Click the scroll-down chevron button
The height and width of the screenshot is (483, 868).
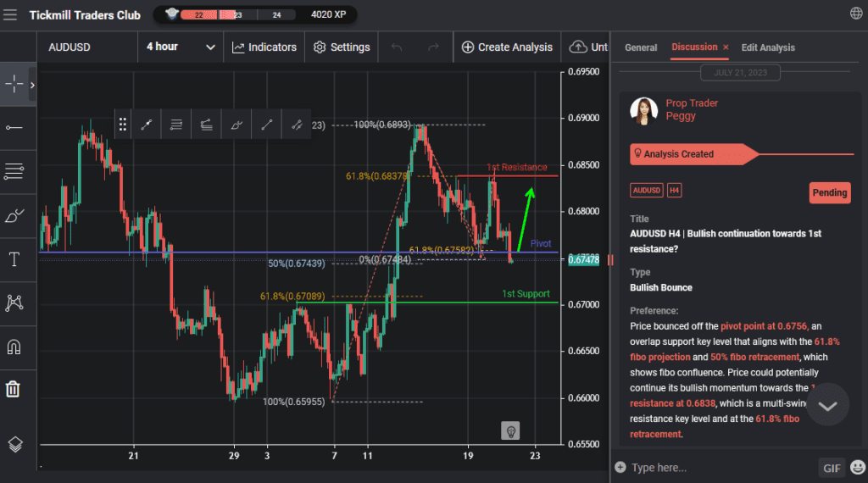pyautogui.click(x=827, y=406)
